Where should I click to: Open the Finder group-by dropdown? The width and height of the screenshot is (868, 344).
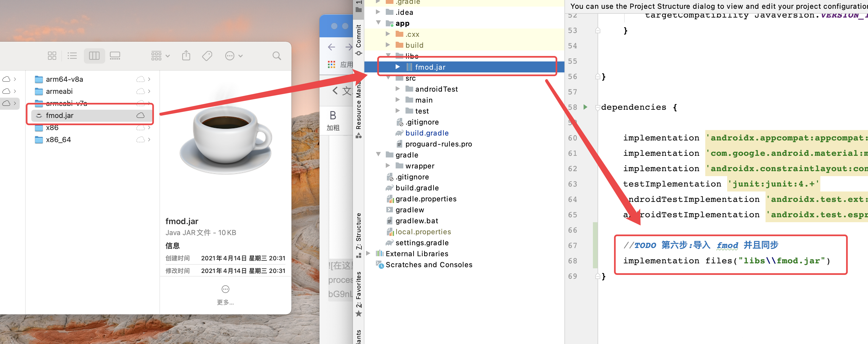[160, 56]
